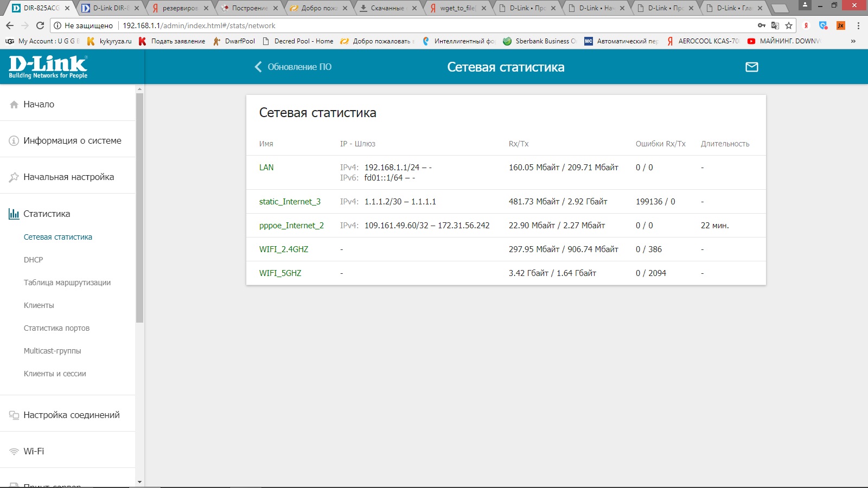The image size is (868, 488).
Task: Open the static_Internet_3 connection link
Action: [290, 202]
